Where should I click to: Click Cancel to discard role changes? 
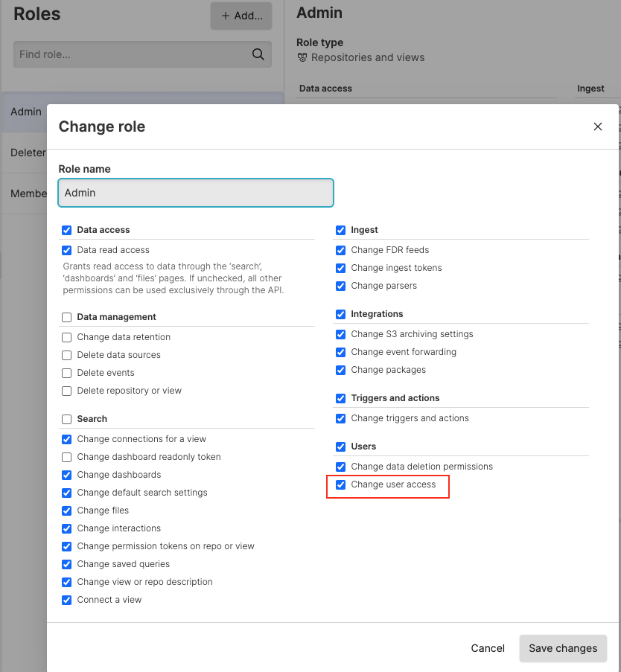pos(487,648)
